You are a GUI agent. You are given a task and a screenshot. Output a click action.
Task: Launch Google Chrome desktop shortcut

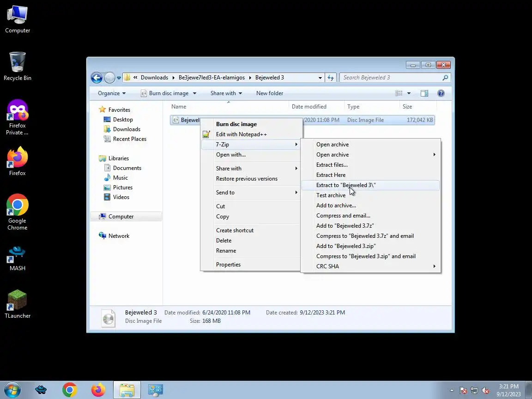pyautogui.click(x=17, y=212)
